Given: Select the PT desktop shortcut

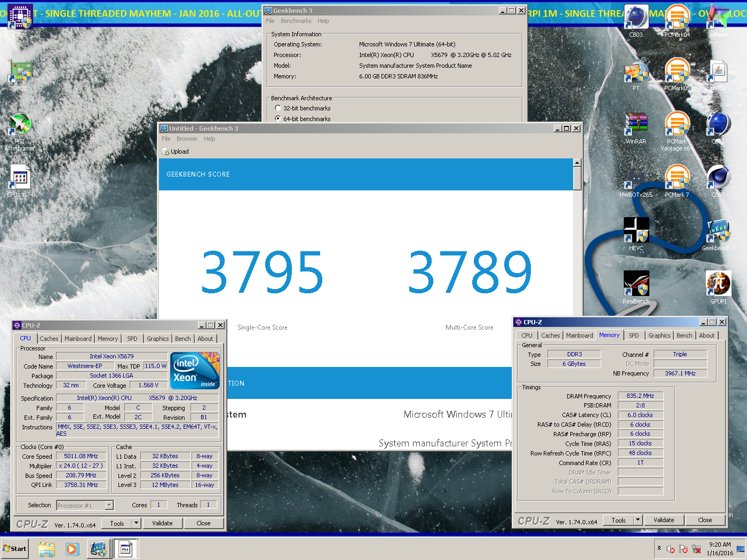Looking at the screenshot, I should (x=636, y=73).
